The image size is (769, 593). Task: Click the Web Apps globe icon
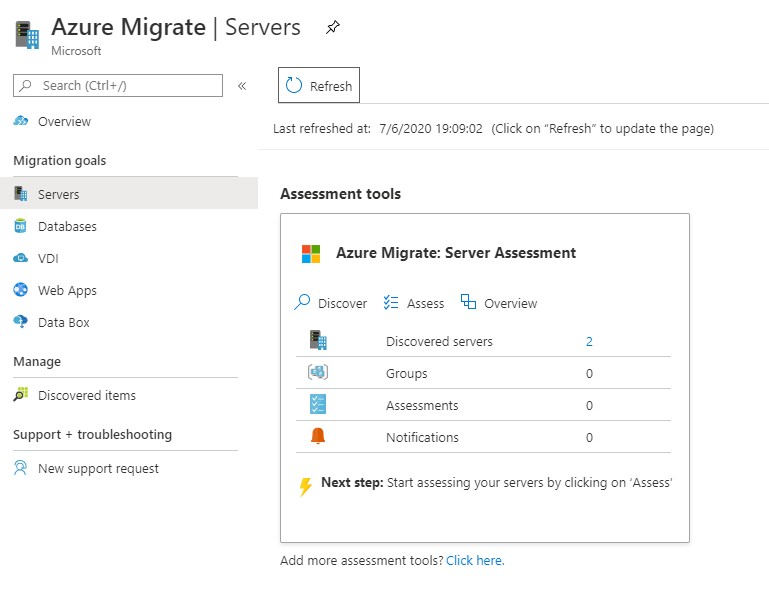(x=21, y=289)
